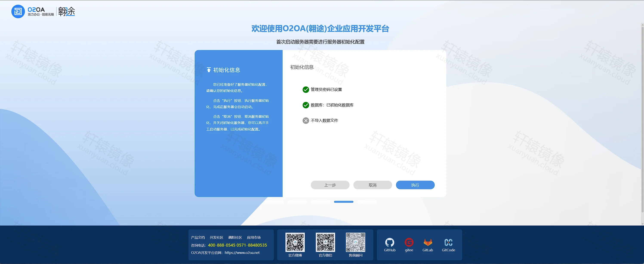Click the 官方微博 QR code

coord(295,242)
